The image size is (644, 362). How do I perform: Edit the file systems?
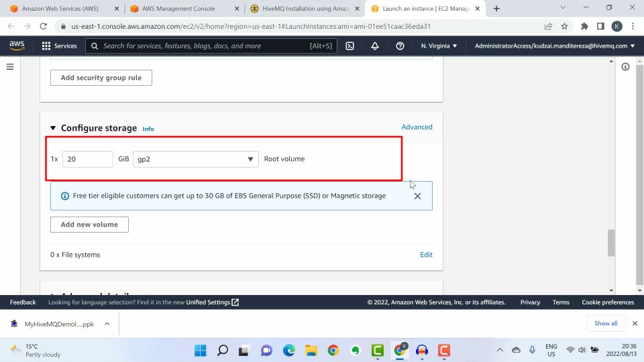click(426, 255)
